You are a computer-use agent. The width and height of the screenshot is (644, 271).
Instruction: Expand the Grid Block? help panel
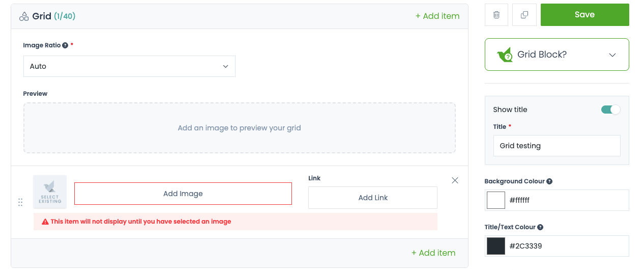(x=612, y=55)
